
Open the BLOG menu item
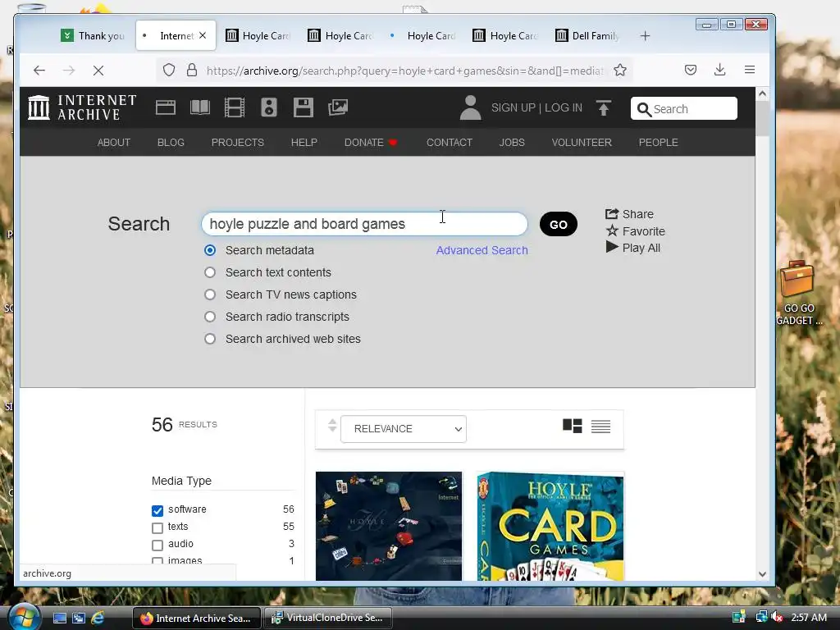[171, 143]
